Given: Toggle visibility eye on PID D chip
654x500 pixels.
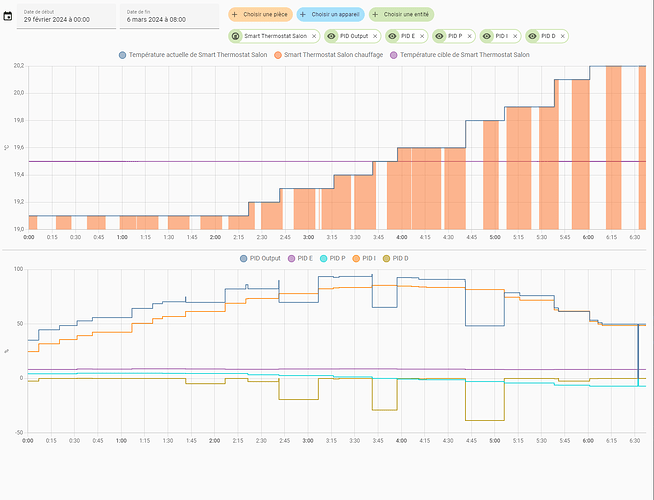Looking at the screenshot, I should point(532,36).
